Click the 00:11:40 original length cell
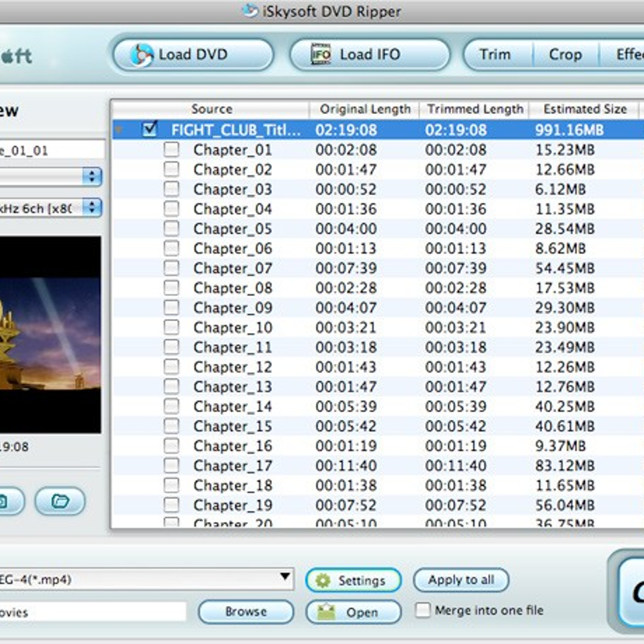Viewport: 644px width, 644px height. click(x=346, y=465)
